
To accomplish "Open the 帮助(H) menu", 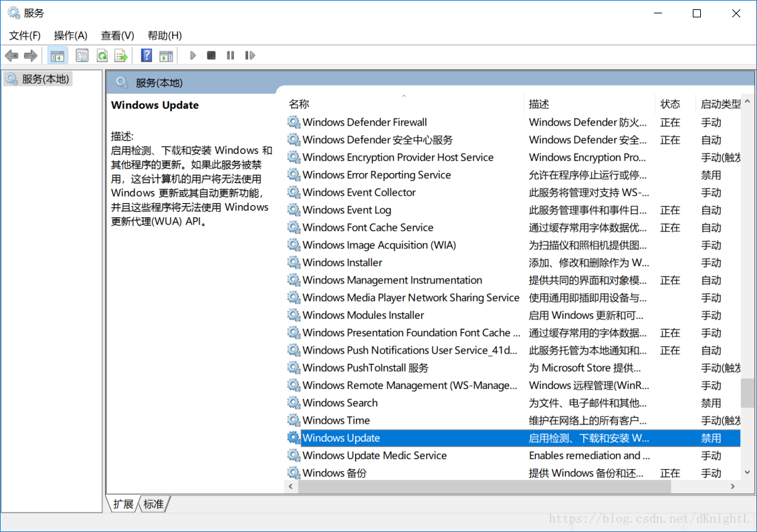I will (165, 35).
